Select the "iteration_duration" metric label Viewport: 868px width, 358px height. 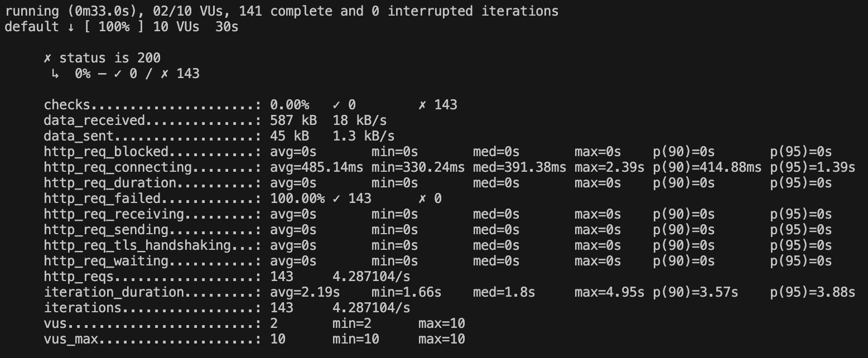(114, 292)
